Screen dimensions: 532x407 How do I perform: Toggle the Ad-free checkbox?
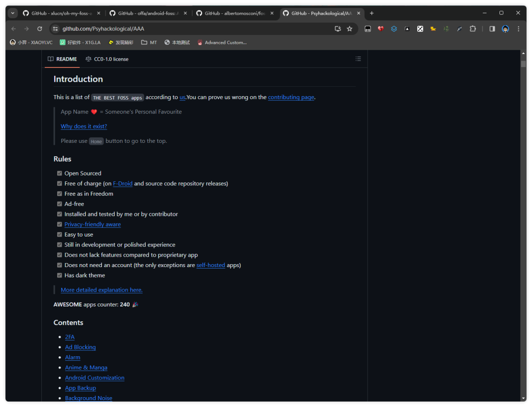tap(60, 204)
